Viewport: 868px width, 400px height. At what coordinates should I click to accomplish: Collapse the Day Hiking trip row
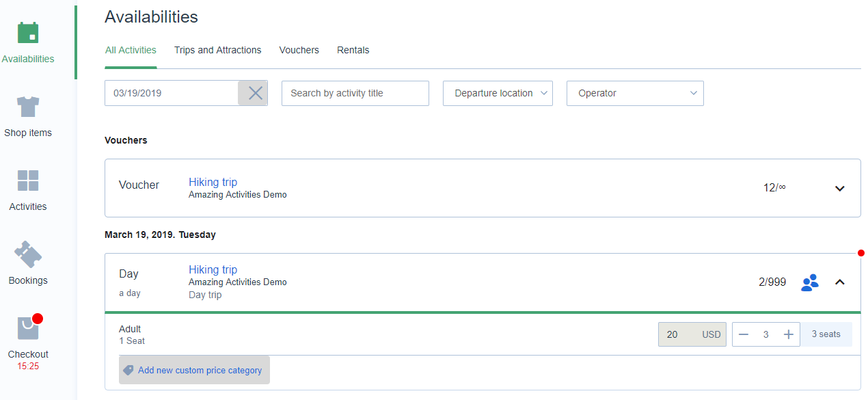point(840,282)
